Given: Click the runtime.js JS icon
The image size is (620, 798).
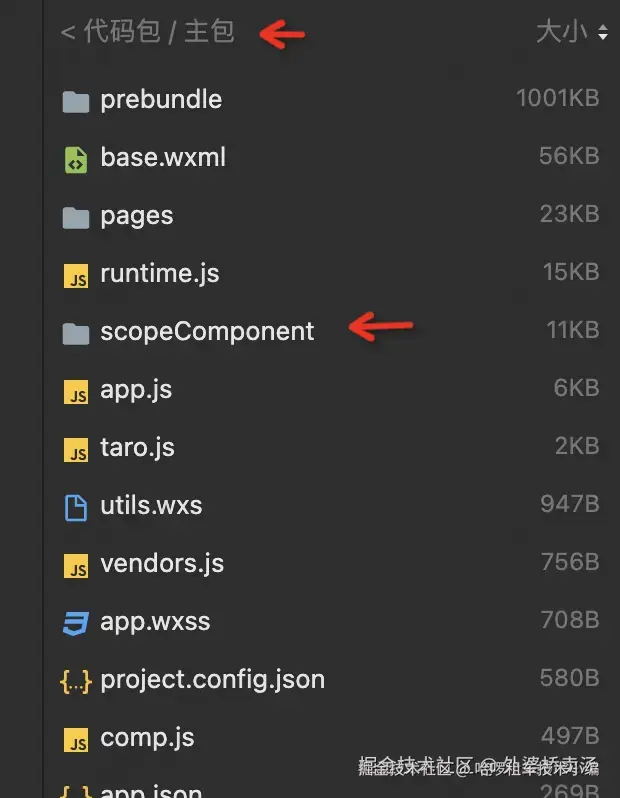Looking at the screenshot, I should click(76, 275).
